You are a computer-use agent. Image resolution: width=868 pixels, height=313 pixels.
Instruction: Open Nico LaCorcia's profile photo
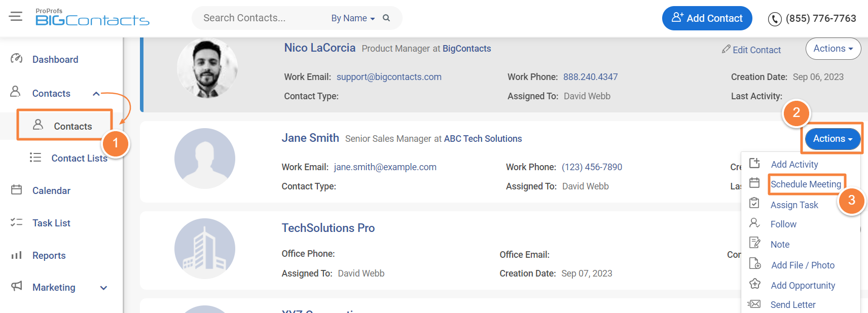(207, 68)
